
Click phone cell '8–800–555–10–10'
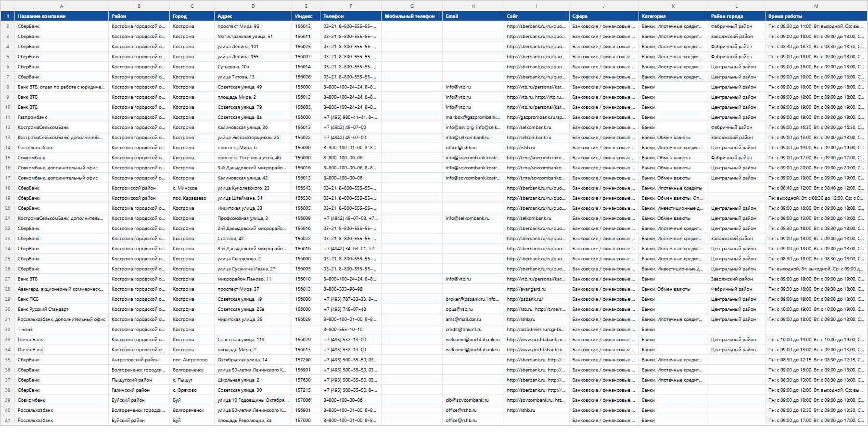[x=351, y=330]
